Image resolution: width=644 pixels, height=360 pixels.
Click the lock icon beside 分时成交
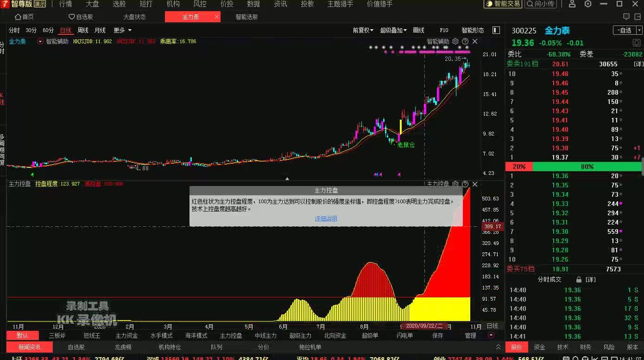(579, 280)
